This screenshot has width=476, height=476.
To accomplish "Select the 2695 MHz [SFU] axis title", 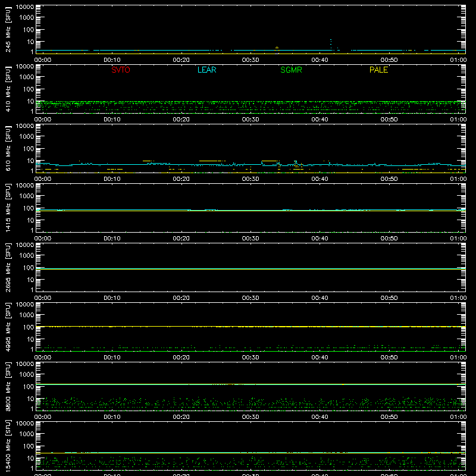I will [x=8, y=267].
